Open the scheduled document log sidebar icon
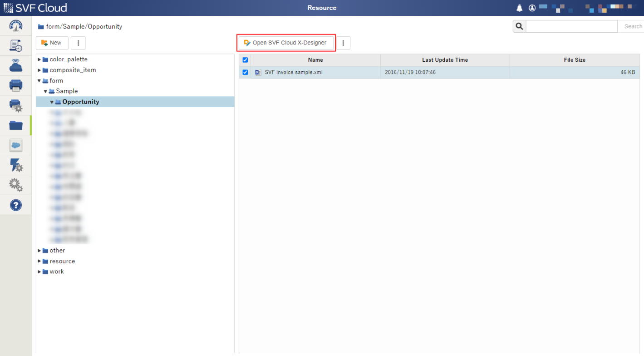 click(16, 46)
